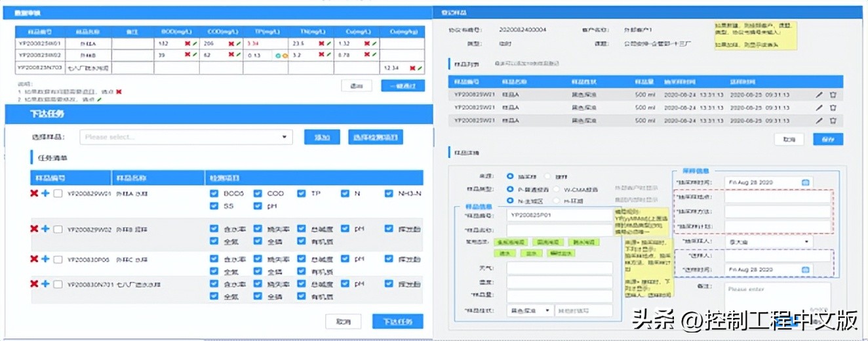Uncheck SS test item checkbox
The width and height of the screenshot is (868, 341).
coord(214,206)
